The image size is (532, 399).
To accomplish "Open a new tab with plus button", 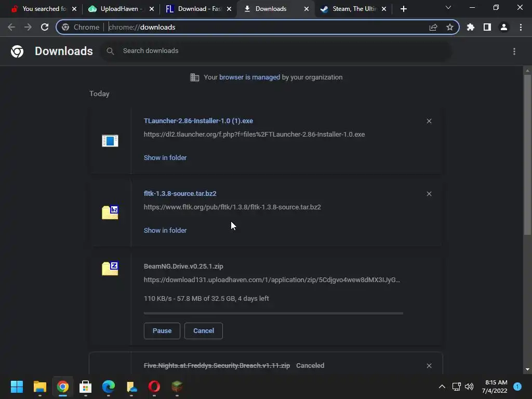I will 403,9.
